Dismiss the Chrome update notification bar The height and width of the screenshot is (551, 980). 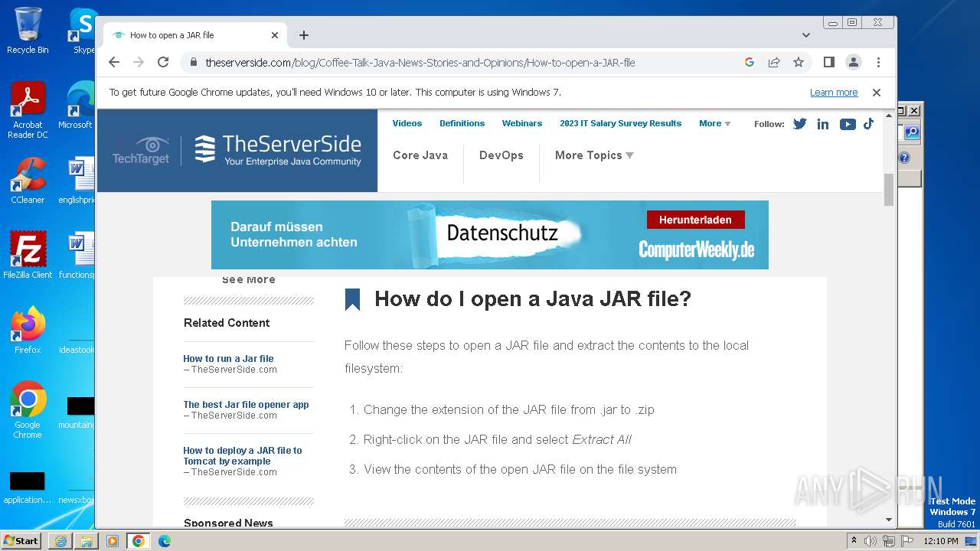point(877,93)
